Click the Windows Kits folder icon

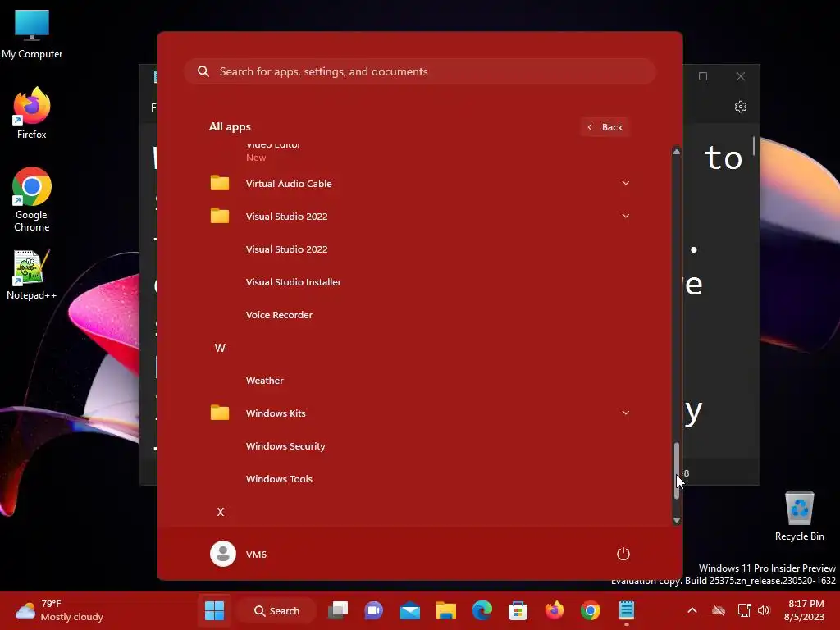(220, 413)
